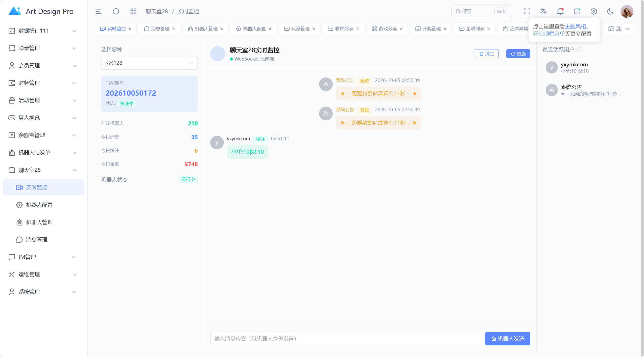
Task: Click the 机器人发送 button
Action: [x=508, y=339]
